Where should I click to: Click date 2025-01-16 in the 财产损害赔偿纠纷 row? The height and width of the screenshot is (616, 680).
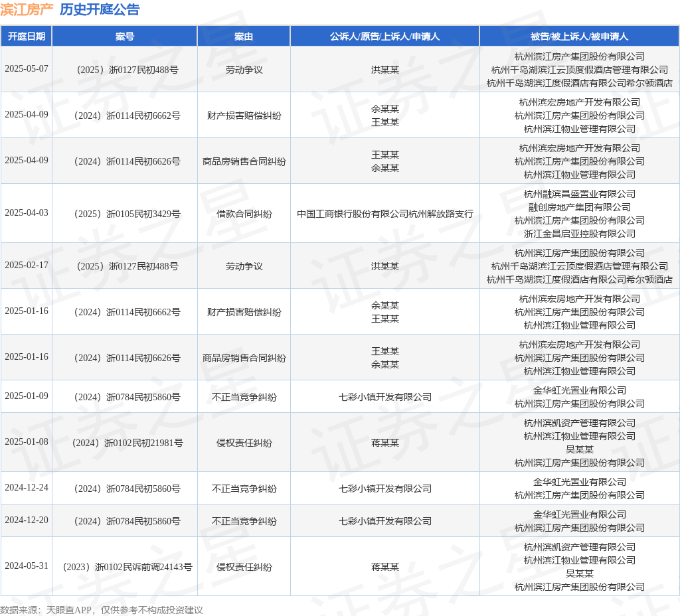point(27,311)
